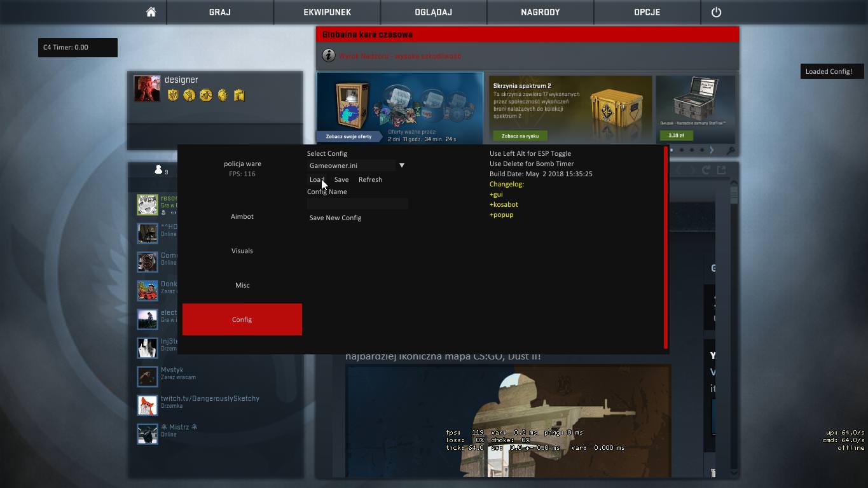Click Save New Config
The width and height of the screenshot is (868, 488).
[x=335, y=218]
